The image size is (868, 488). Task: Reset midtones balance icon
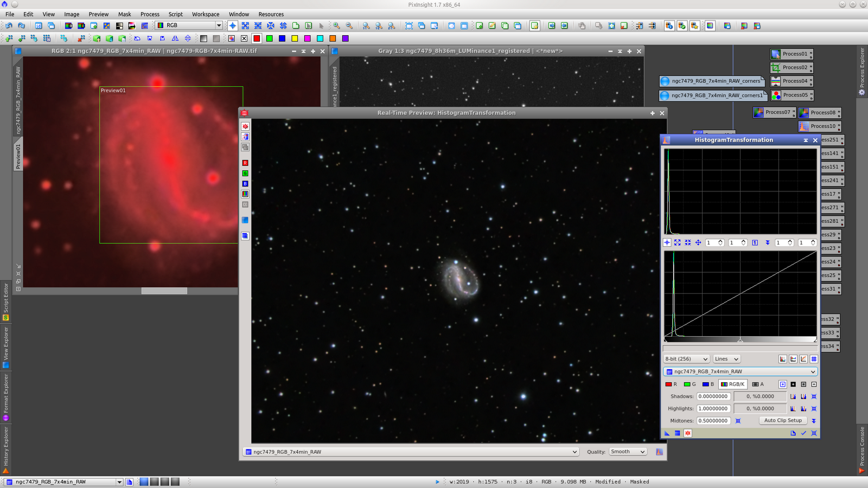(x=738, y=421)
